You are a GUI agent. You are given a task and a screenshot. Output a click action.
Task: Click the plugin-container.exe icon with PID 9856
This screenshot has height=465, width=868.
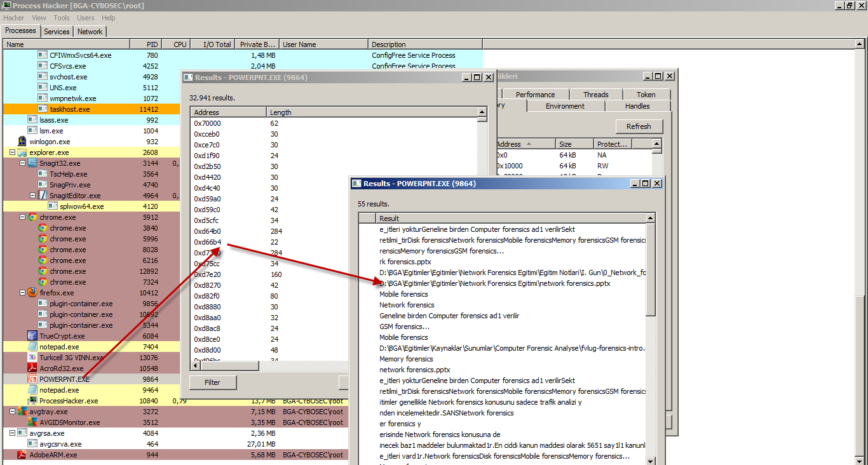[x=43, y=304]
